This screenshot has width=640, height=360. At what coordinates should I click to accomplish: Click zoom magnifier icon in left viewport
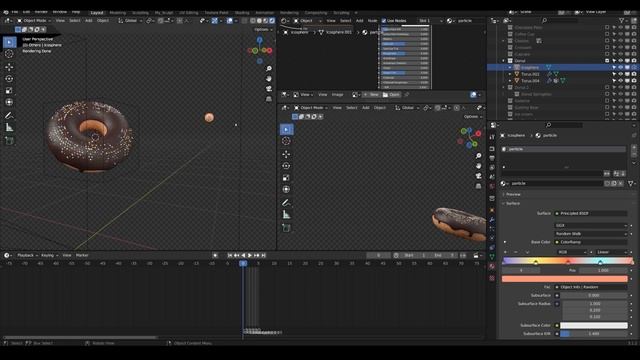(x=269, y=69)
